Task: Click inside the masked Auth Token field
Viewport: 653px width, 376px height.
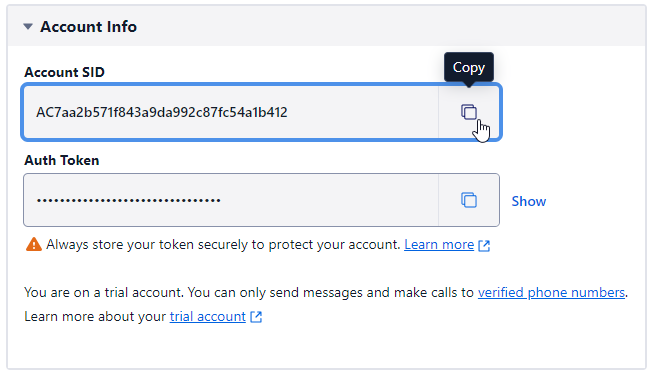Action: click(231, 200)
